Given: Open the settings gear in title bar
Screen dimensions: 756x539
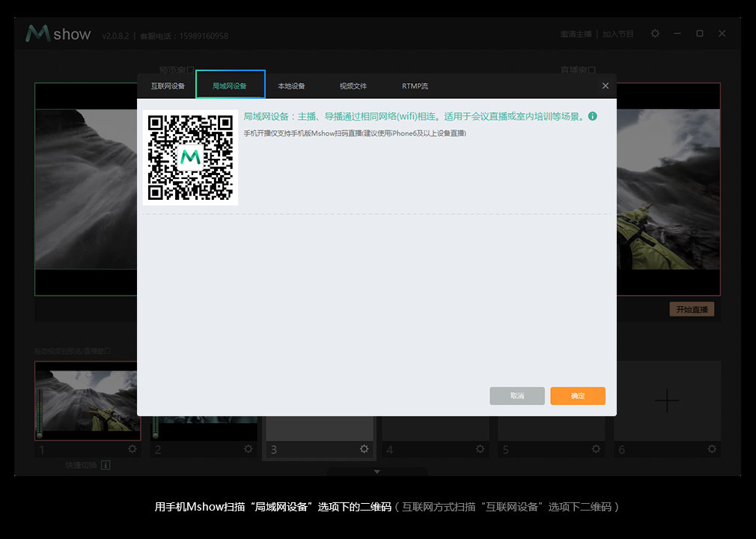Looking at the screenshot, I should coord(655,34).
